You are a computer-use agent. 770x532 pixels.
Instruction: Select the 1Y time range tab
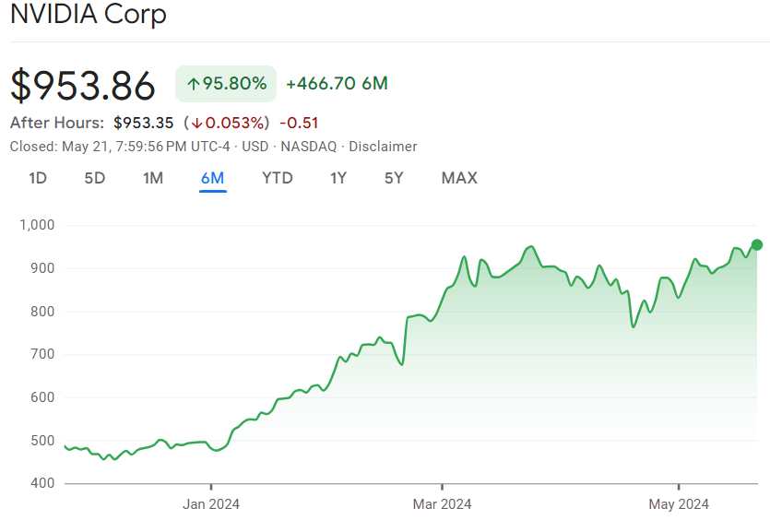[x=338, y=178]
